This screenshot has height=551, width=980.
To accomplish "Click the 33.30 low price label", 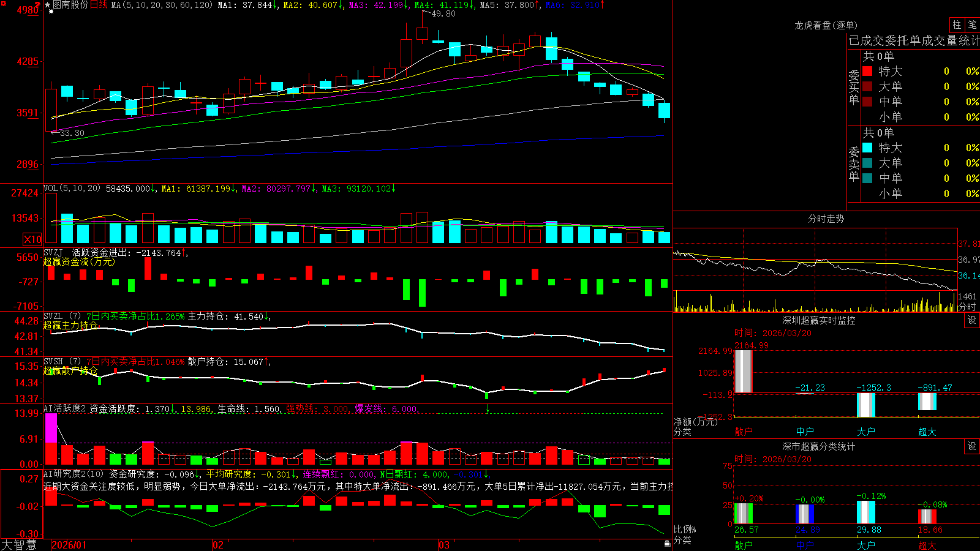I will (x=72, y=133).
